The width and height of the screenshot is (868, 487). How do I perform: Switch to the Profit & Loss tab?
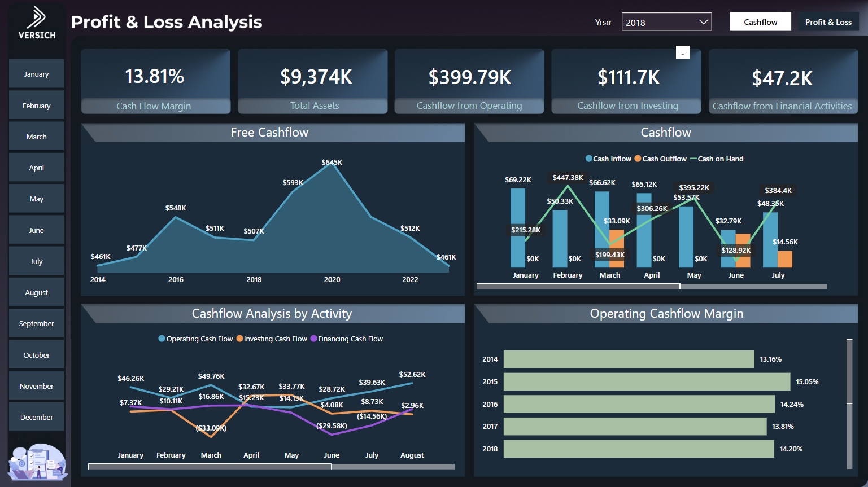(x=828, y=21)
